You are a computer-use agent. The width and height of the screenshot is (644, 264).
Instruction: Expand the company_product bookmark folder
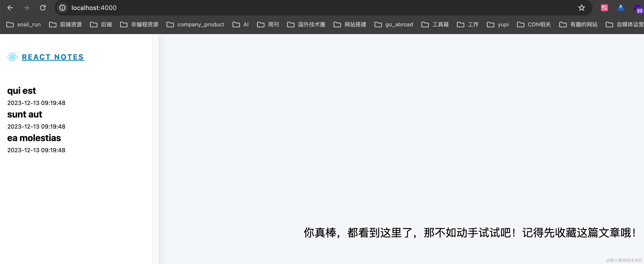click(x=195, y=25)
